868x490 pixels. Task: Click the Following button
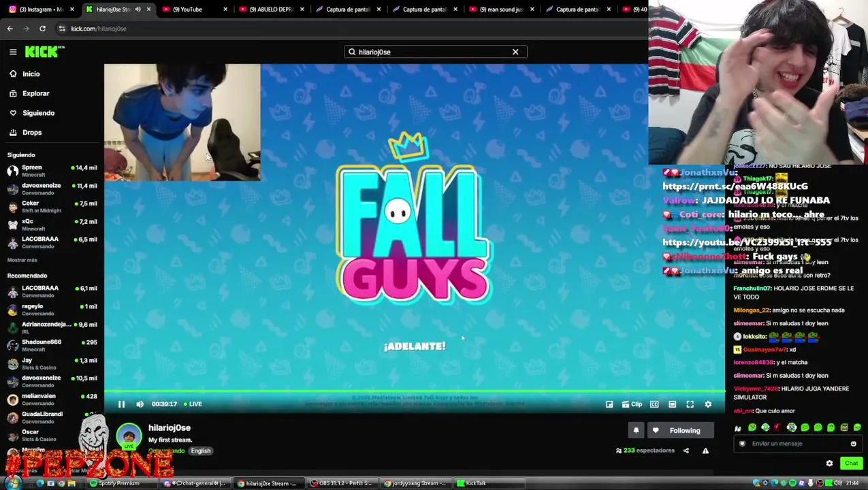pyautogui.click(x=679, y=430)
